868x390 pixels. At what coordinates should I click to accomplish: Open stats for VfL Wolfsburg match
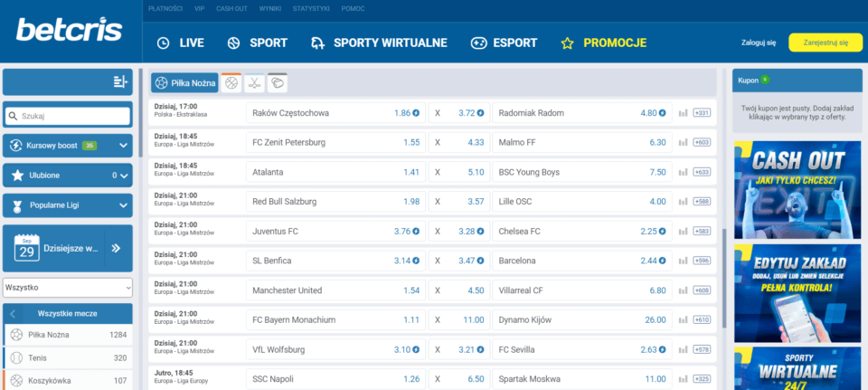(684, 349)
